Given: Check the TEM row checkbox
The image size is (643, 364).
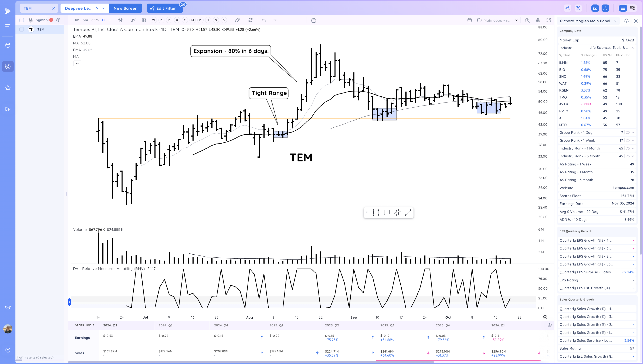Looking at the screenshot, I should tap(22, 29).
